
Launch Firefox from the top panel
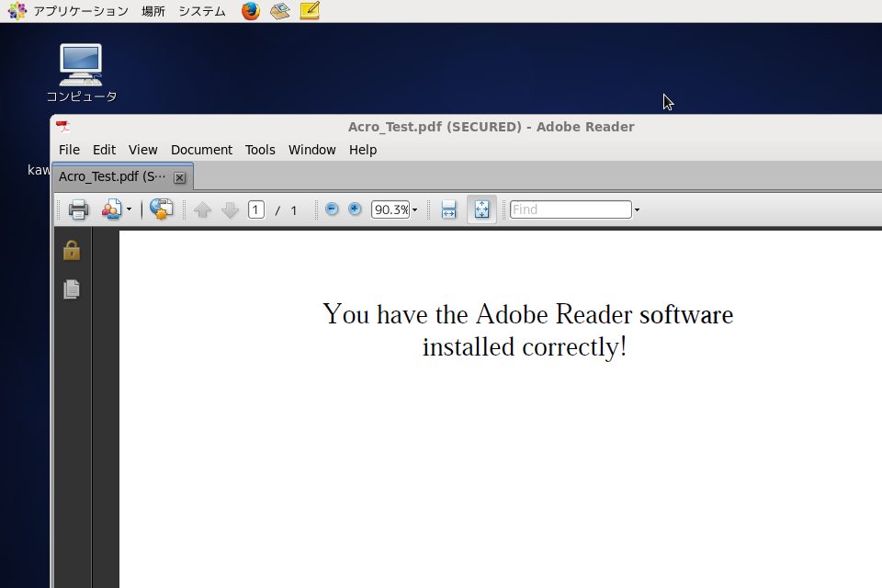coord(250,11)
